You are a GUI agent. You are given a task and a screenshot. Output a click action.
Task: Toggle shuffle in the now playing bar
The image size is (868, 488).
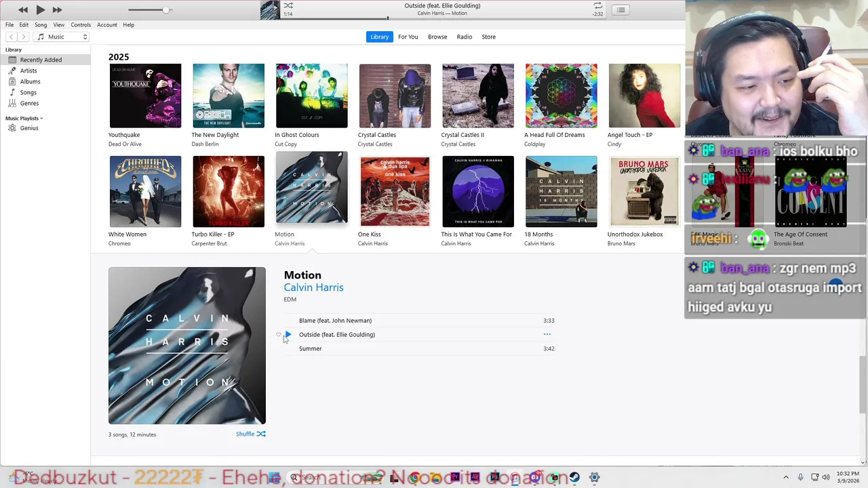pyautogui.click(x=288, y=5)
